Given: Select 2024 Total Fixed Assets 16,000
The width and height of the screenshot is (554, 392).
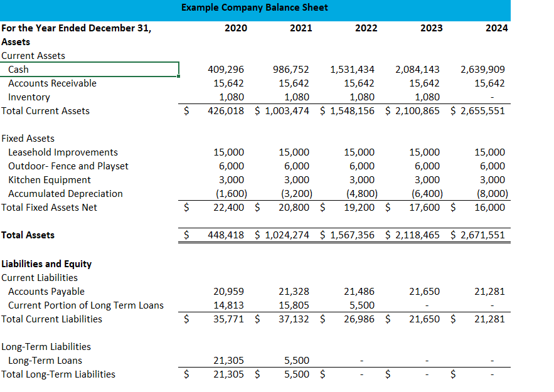Looking at the screenshot, I should [490, 208].
